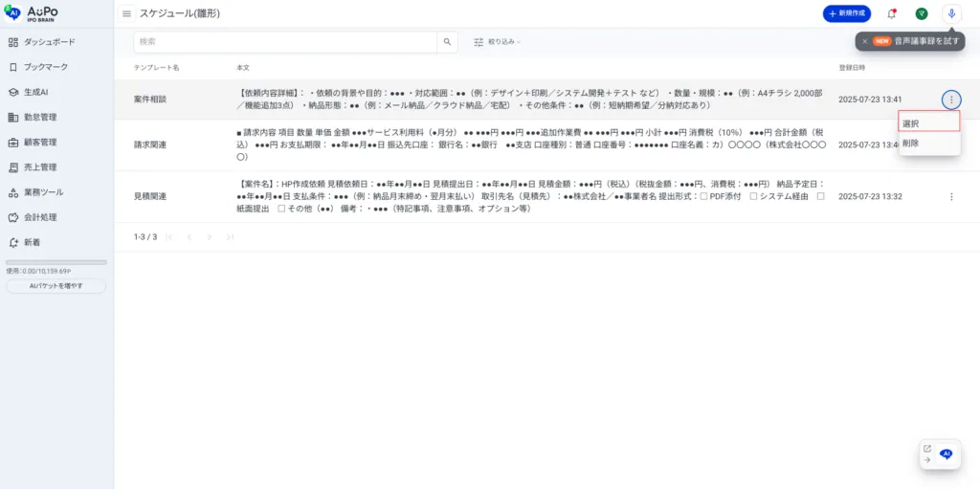Open the 案件相談 row more-options menu
Image resolution: width=980 pixels, height=489 pixels.
click(x=951, y=100)
